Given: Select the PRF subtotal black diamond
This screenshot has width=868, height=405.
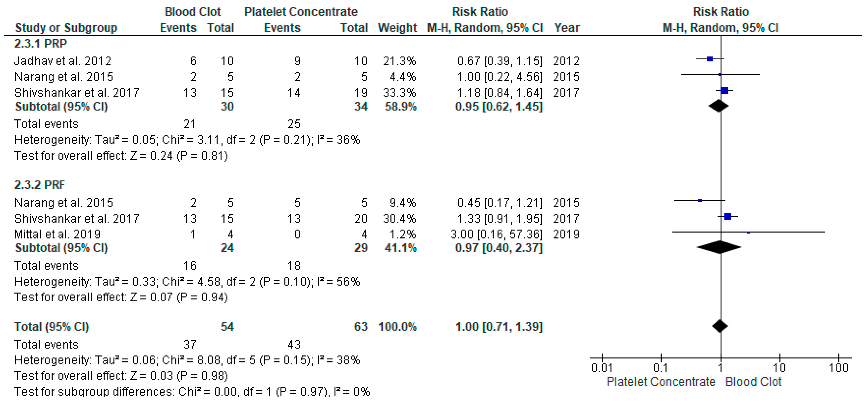Looking at the screenshot, I should coord(719,247).
